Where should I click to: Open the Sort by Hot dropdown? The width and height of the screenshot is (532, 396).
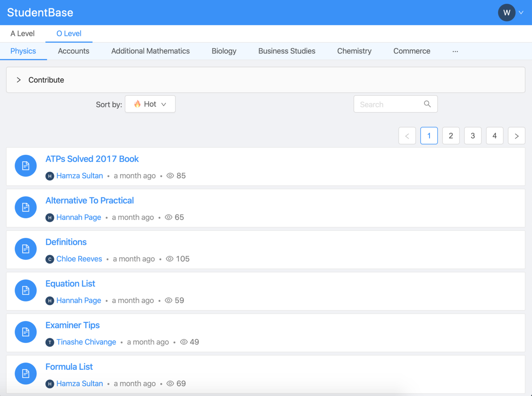(x=150, y=104)
